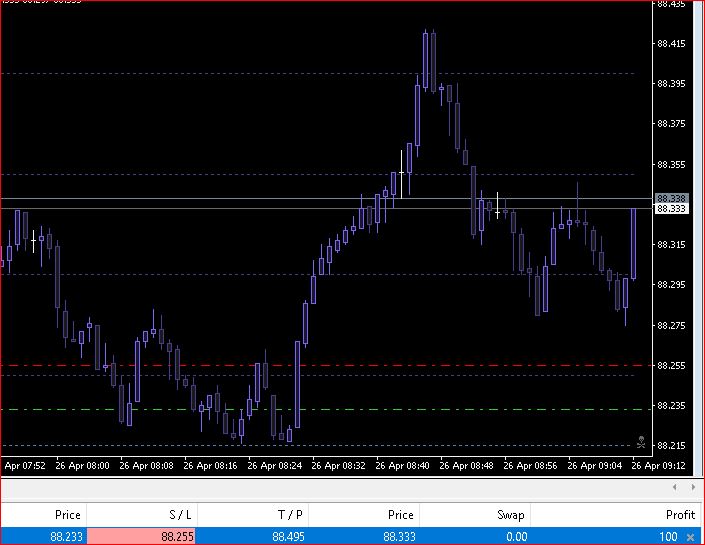Click the 88.295 price axis label
The image size is (705, 545).
672,285
